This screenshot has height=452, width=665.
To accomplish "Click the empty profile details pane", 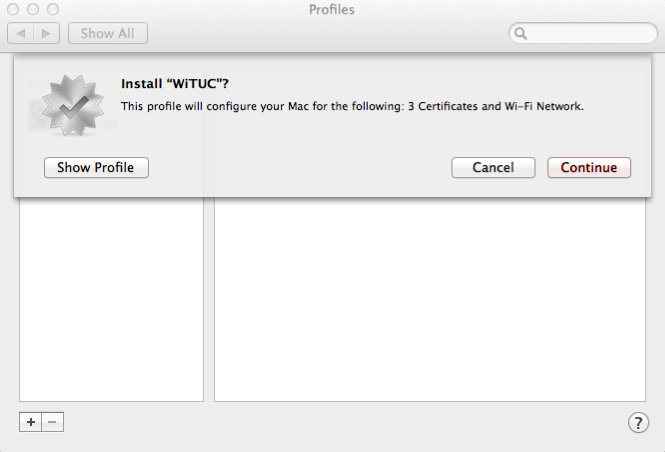I will point(429,300).
